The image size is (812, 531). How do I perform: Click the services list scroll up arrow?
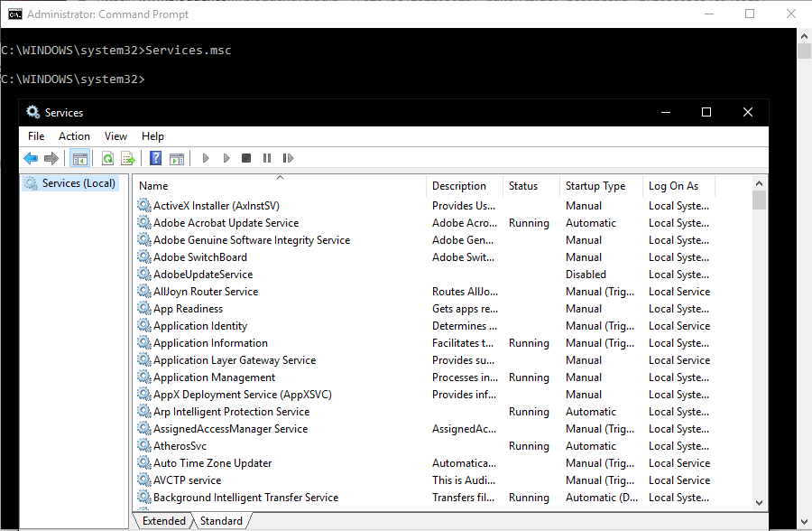point(759,183)
